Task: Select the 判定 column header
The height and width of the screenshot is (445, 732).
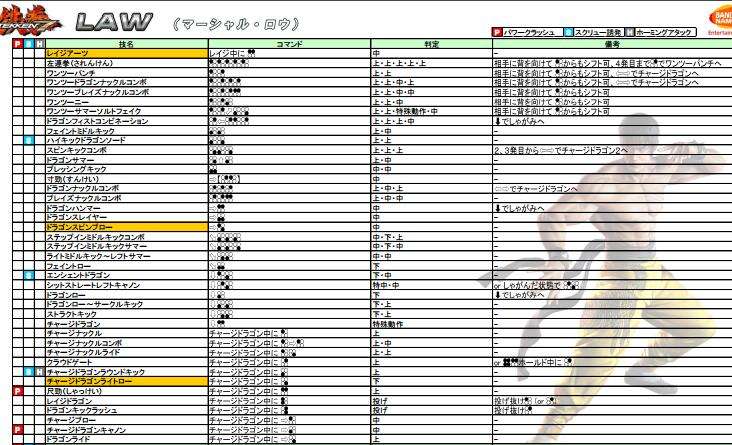Action: 431,44
